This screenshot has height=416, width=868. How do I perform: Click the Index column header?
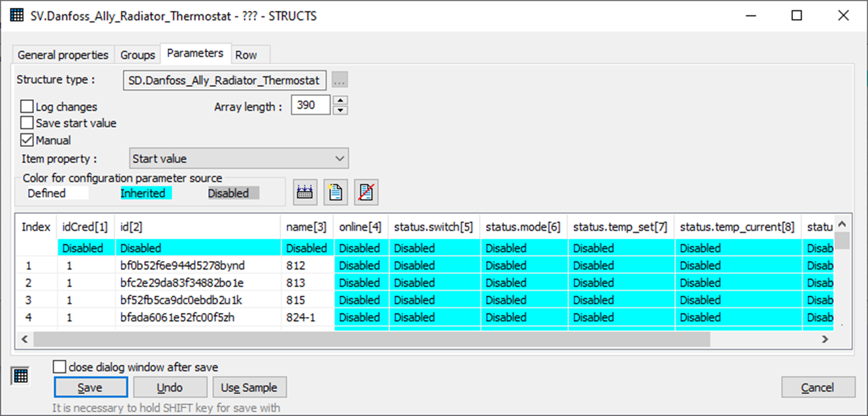click(36, 227)
